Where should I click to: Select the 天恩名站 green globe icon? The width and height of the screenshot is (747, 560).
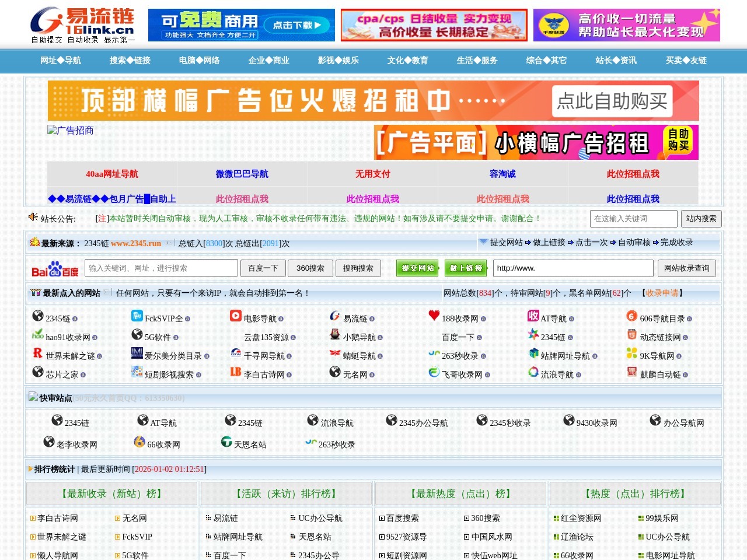(226, 442)
